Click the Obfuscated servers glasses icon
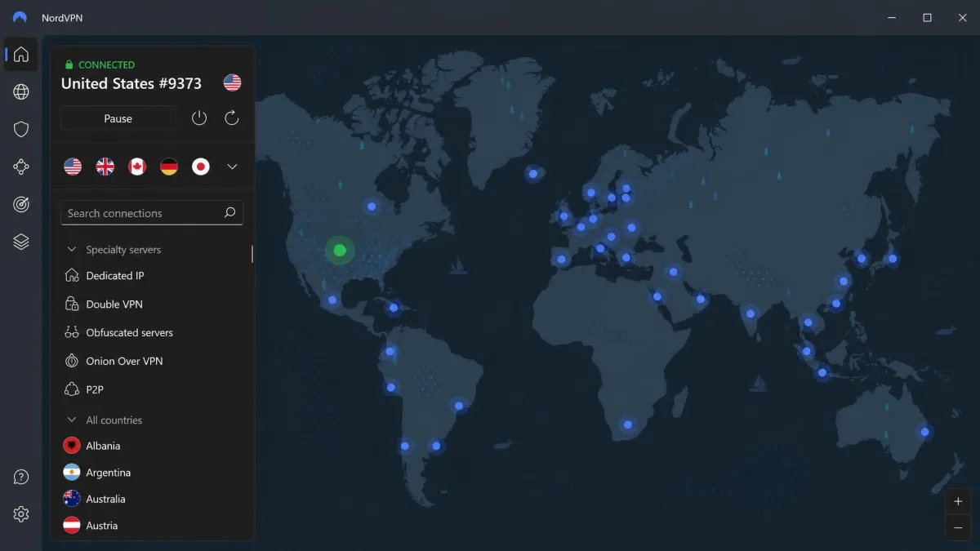 (72, 332)
